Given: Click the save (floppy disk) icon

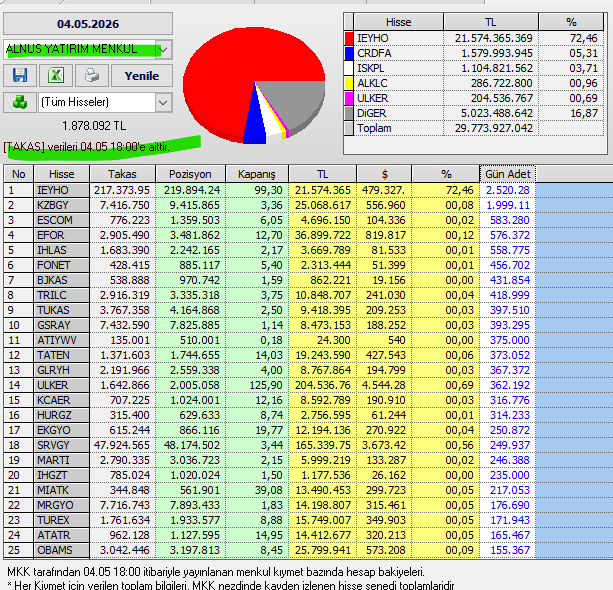Looking at the screenshot, I should click(20, 75).
